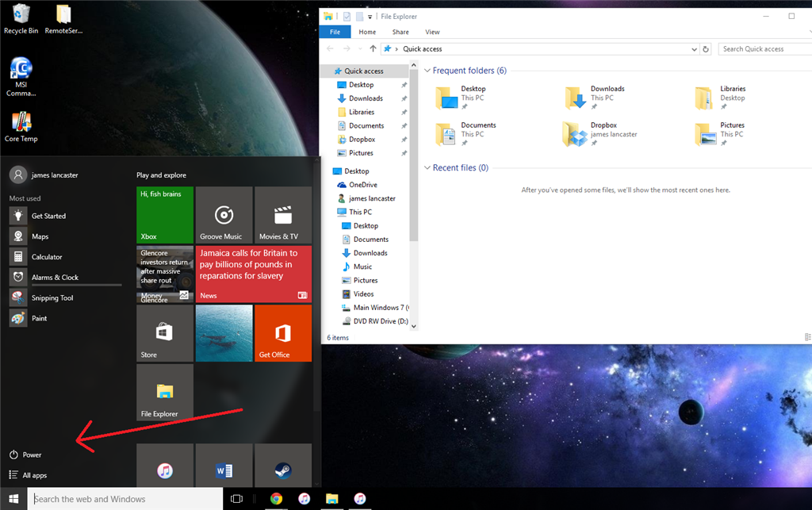Open the Jamaica reparations News tile
Viewport: 812px width, 510px height.
point(253,274)
